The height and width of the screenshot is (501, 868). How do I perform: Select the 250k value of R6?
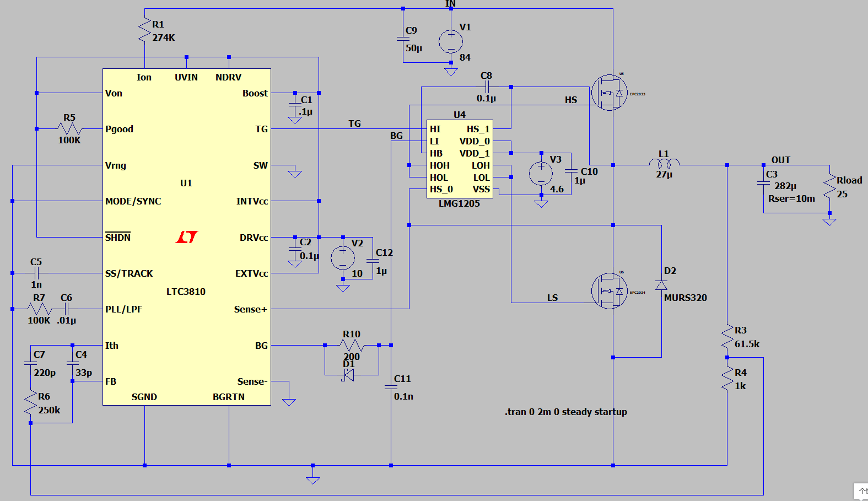coord(49,410)
